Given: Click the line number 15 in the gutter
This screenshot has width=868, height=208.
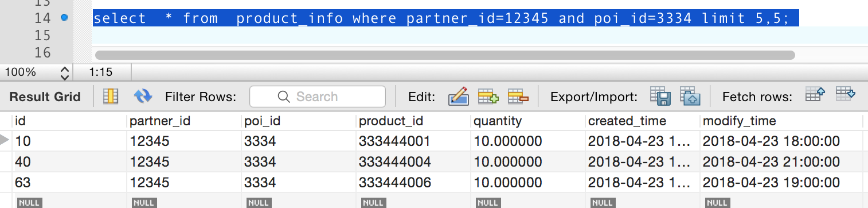Looking at the screenshot, I should pos(43,36).
